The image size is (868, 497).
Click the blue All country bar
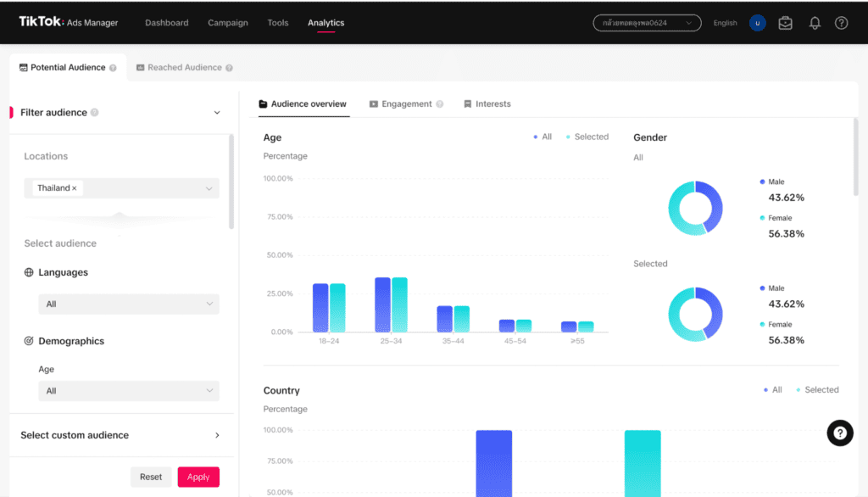coord(494,463)
